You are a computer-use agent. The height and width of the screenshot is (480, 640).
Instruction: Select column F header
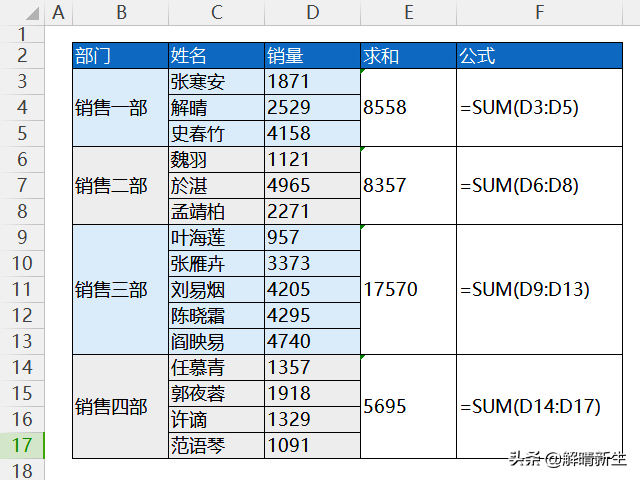pos(540,12)
